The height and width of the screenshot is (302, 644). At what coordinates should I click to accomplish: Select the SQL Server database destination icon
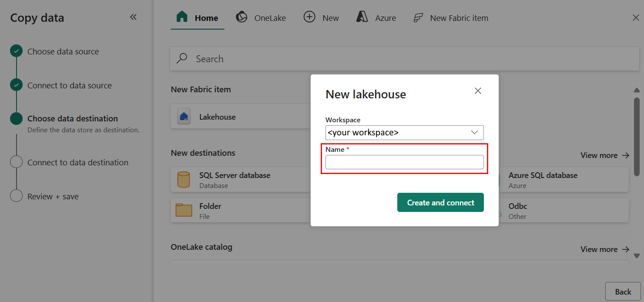pyautogui.click(x=184, y=179)
